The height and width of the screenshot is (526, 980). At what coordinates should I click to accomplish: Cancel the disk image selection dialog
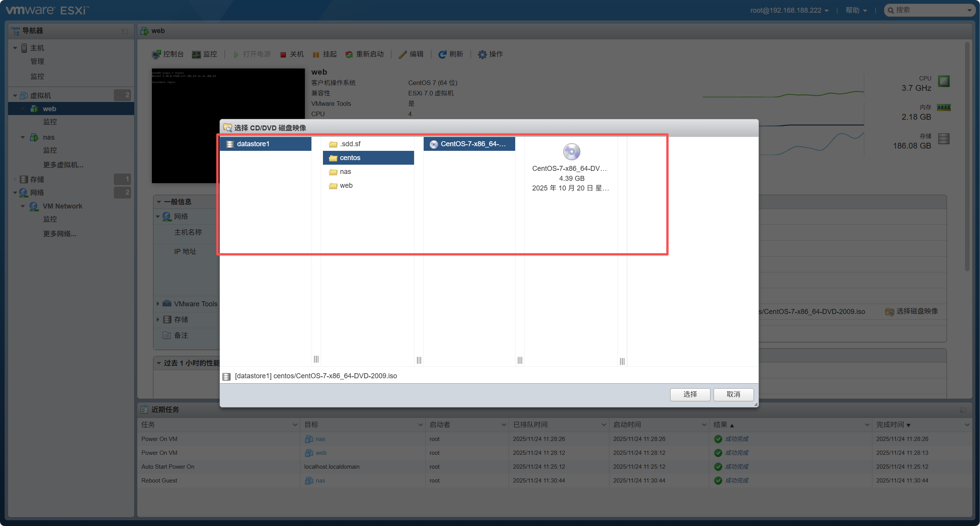[x=733, y=394]
